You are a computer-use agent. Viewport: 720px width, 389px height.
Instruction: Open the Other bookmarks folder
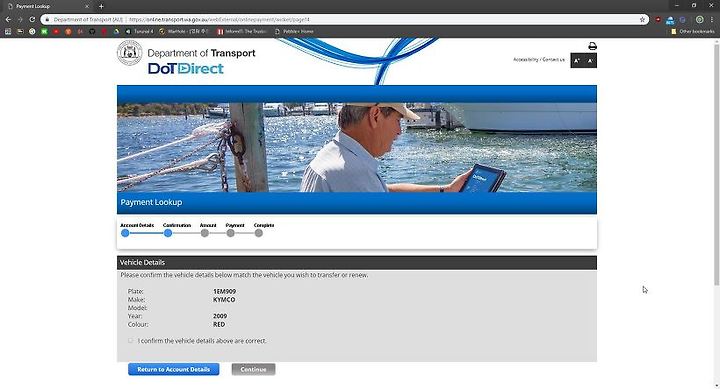click(692, 31)
